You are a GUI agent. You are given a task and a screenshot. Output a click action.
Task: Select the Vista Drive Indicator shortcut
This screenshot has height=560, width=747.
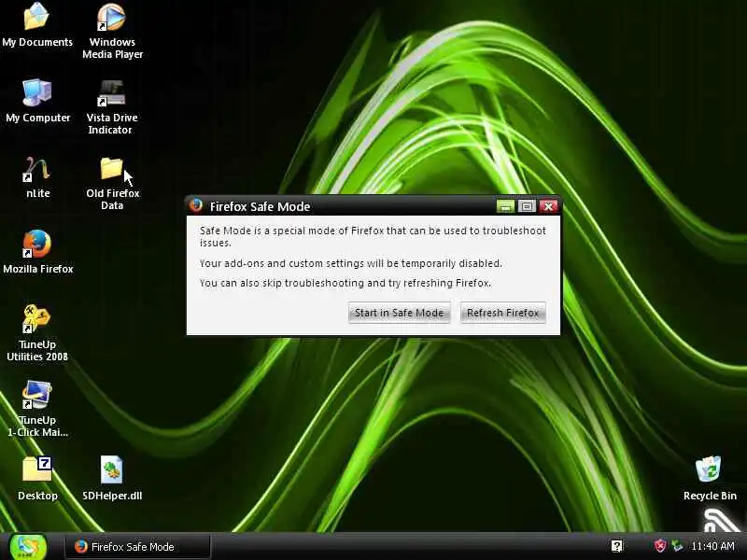(x=112, y=107)
